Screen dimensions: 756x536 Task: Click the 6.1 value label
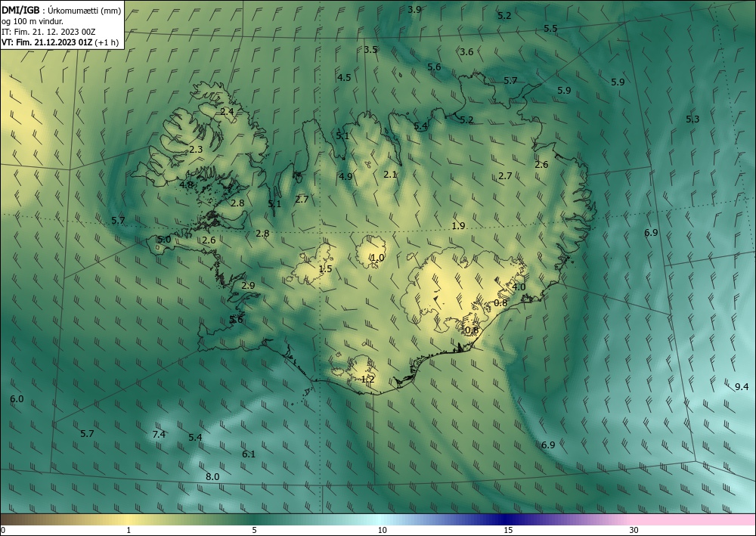click(248, 454)
